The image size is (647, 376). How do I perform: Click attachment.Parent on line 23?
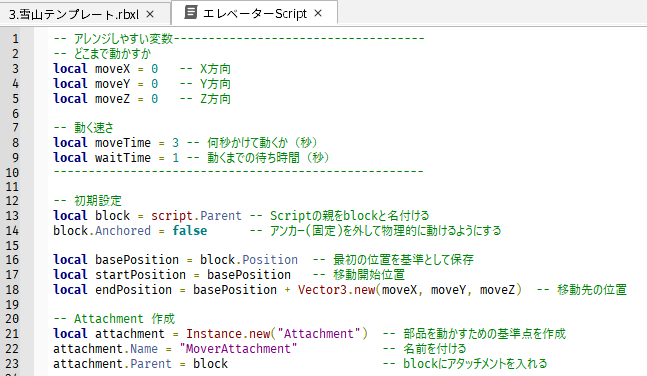click(112, 364)
